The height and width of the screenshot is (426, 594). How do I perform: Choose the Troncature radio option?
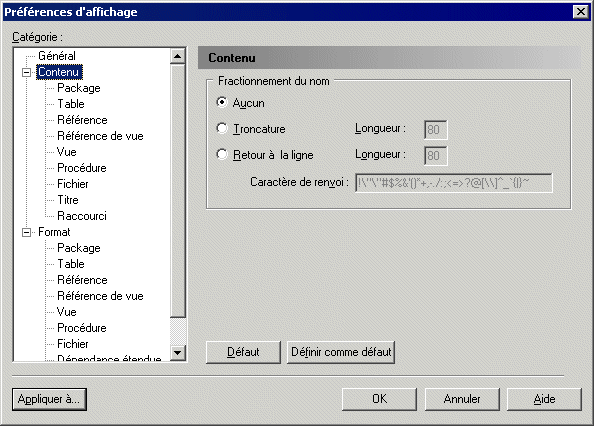point(222,129)
